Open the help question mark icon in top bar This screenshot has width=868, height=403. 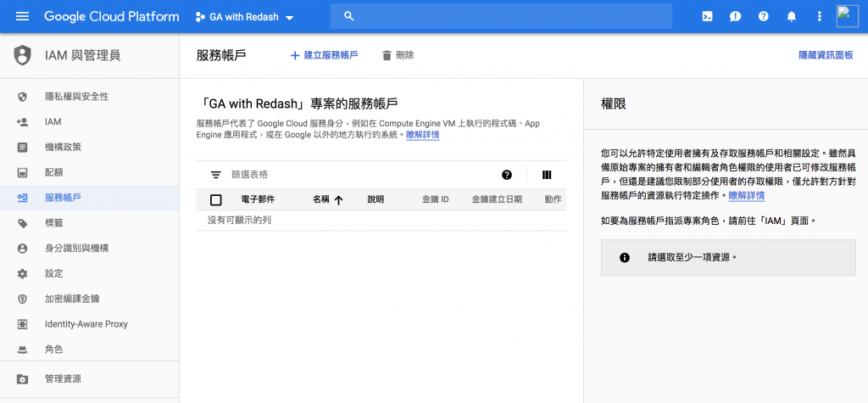[764, 16]
